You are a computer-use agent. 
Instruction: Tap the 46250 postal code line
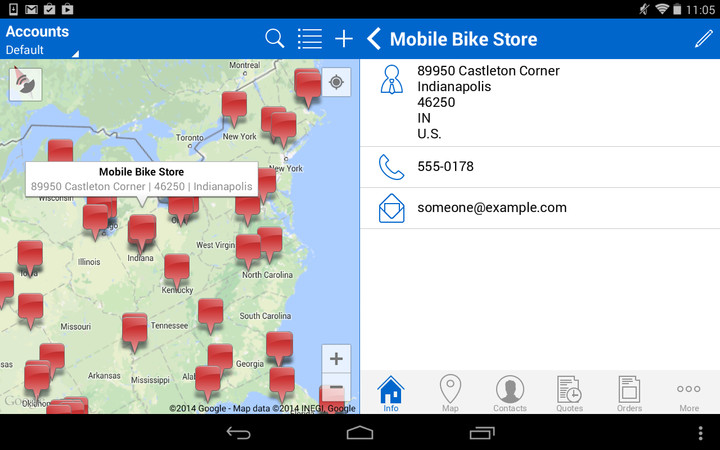(436, 102)
